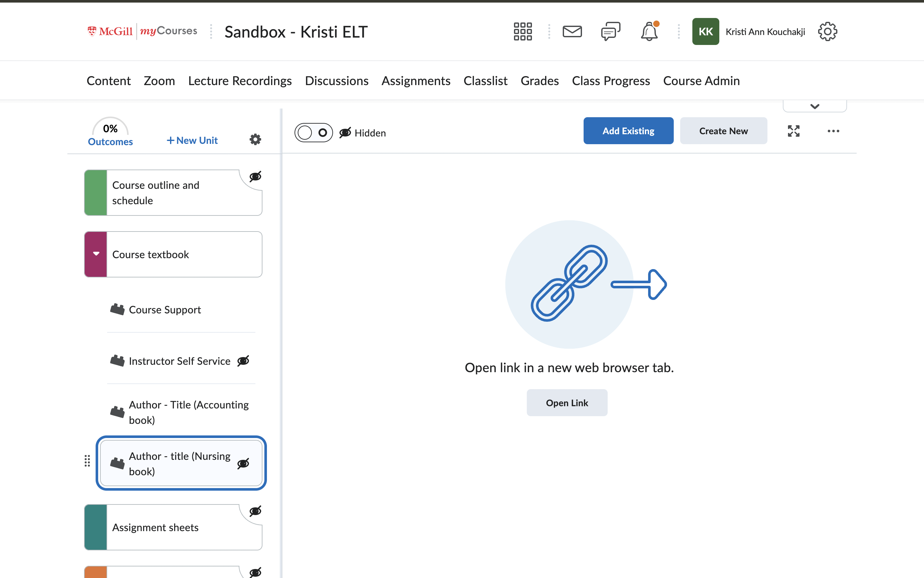Open the Grades page
This screenshot has width=924, height=578.
[540, 81]
